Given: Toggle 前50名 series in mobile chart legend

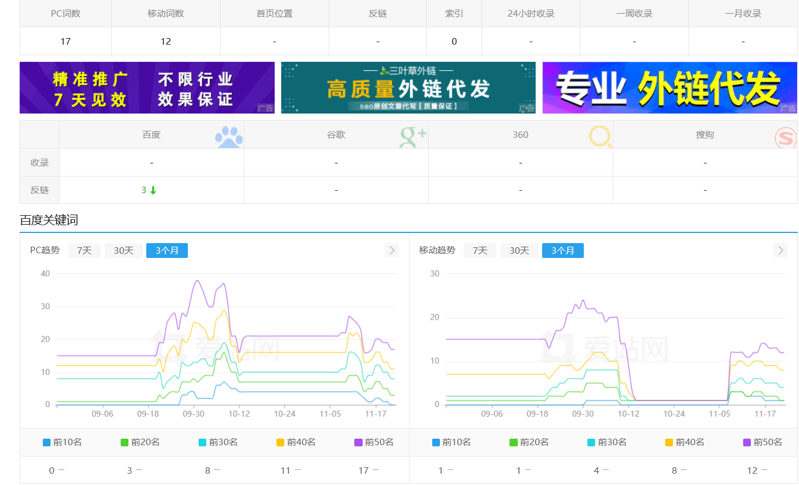Looking at the screenshot, I should point(763,442).
